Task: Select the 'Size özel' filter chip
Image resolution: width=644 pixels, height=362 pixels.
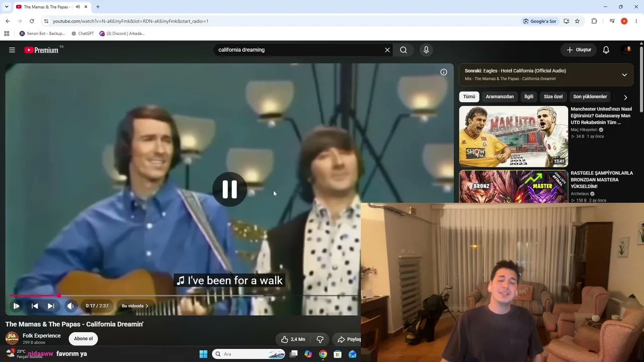Action: pyautogui.click(x=553, y=97)
